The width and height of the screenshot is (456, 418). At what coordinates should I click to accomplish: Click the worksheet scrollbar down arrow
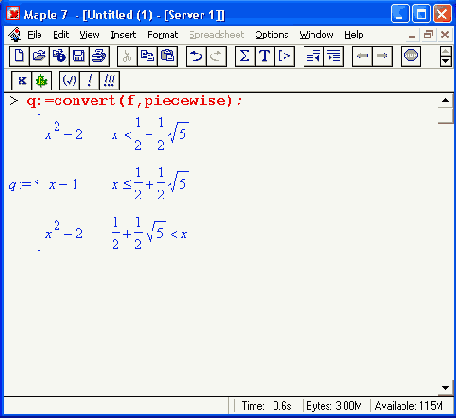click(445, 388)
